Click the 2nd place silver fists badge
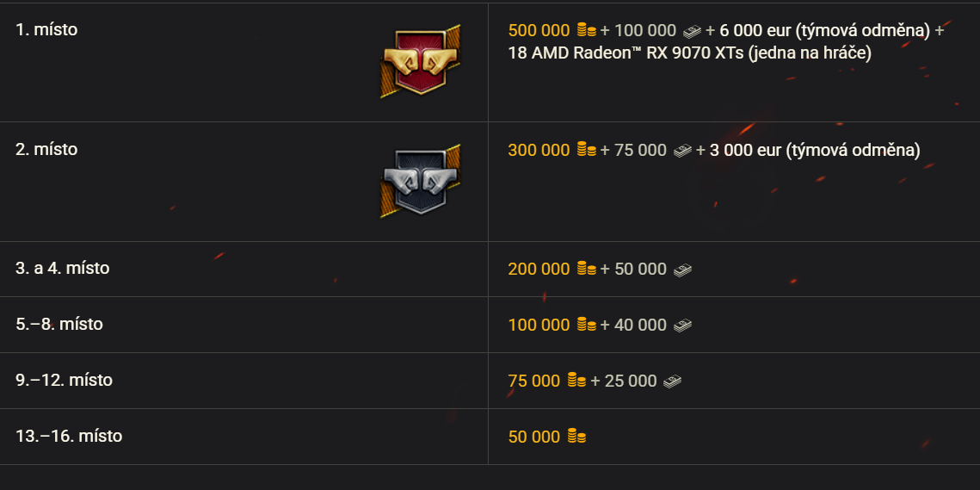 point(420,182)
